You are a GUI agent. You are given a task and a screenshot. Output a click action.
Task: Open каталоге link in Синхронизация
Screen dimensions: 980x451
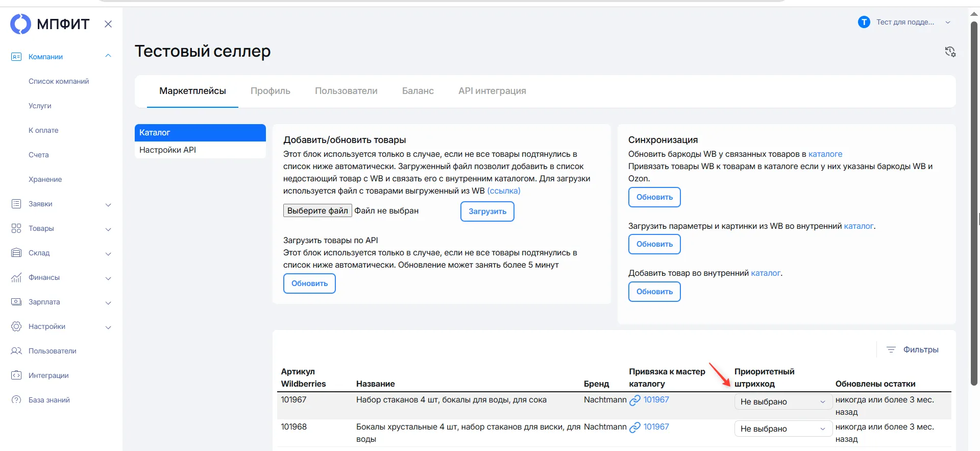825,154
